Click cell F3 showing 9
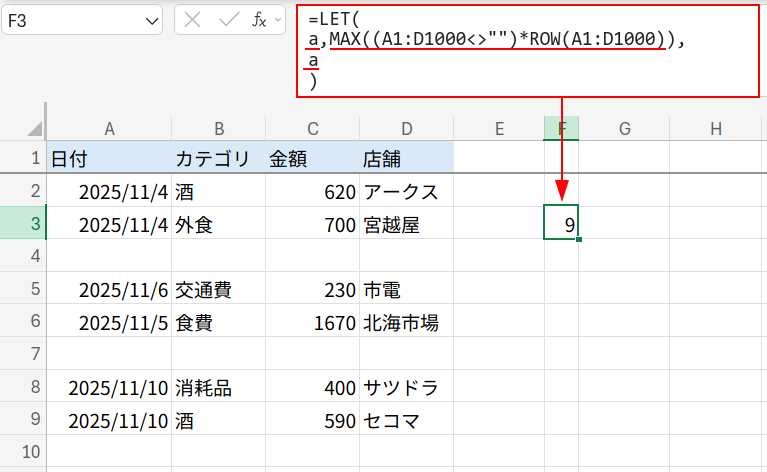This screenshot has height=472, width=767. (561, 223)
